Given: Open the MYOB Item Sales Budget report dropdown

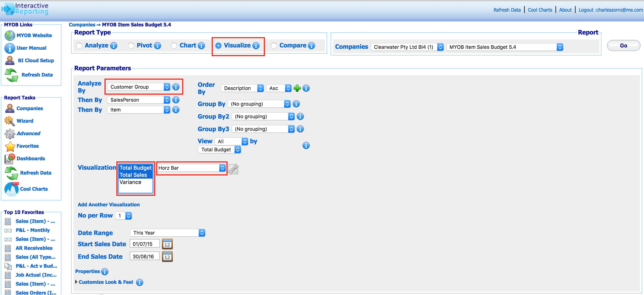Looking at the screenshot, I should [x=505, y=47].
